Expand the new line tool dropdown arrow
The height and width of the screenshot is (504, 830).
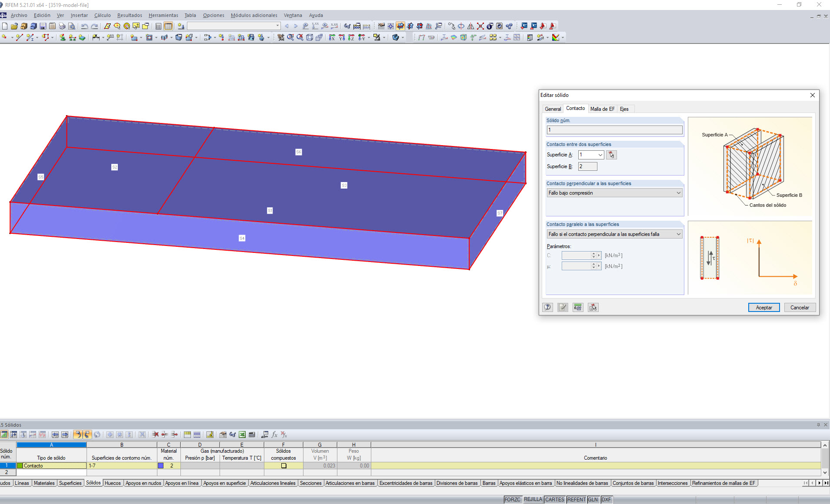pyautogui.click(x=37, y=38)
